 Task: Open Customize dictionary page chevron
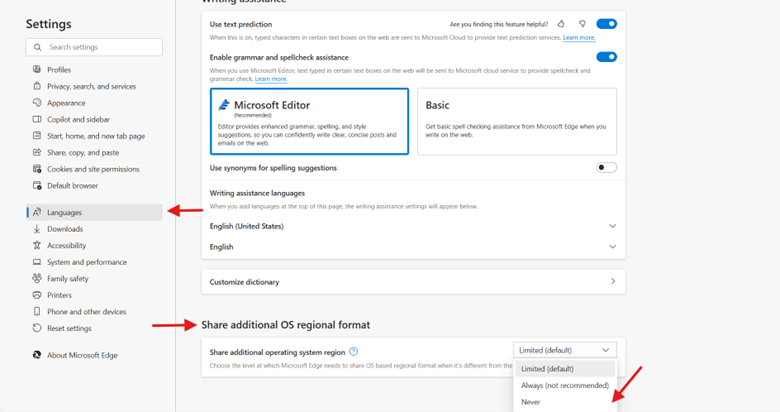612,282
